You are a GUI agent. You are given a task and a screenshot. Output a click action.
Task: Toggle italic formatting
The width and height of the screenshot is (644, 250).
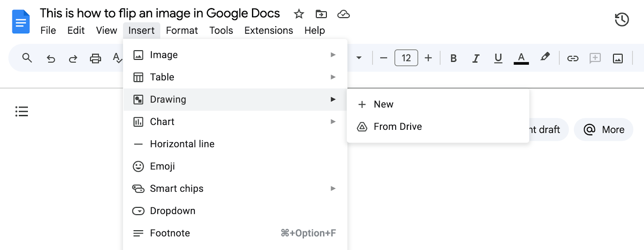tap(476, 58)
